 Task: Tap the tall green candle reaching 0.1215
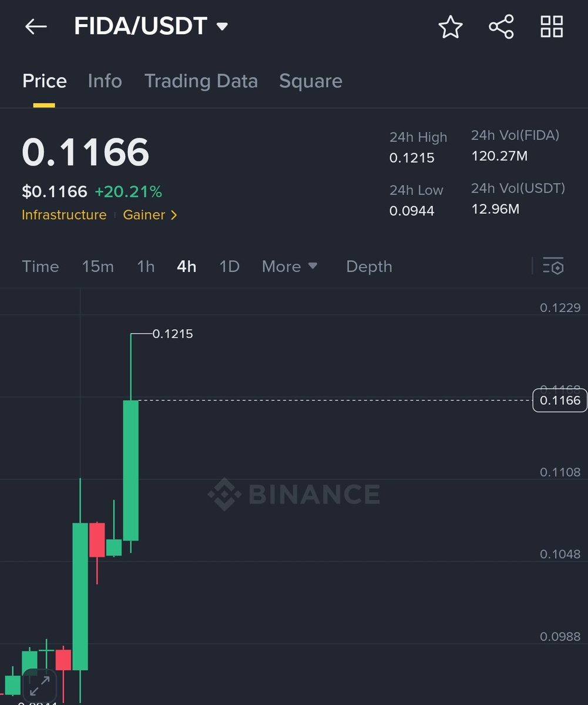130,470
